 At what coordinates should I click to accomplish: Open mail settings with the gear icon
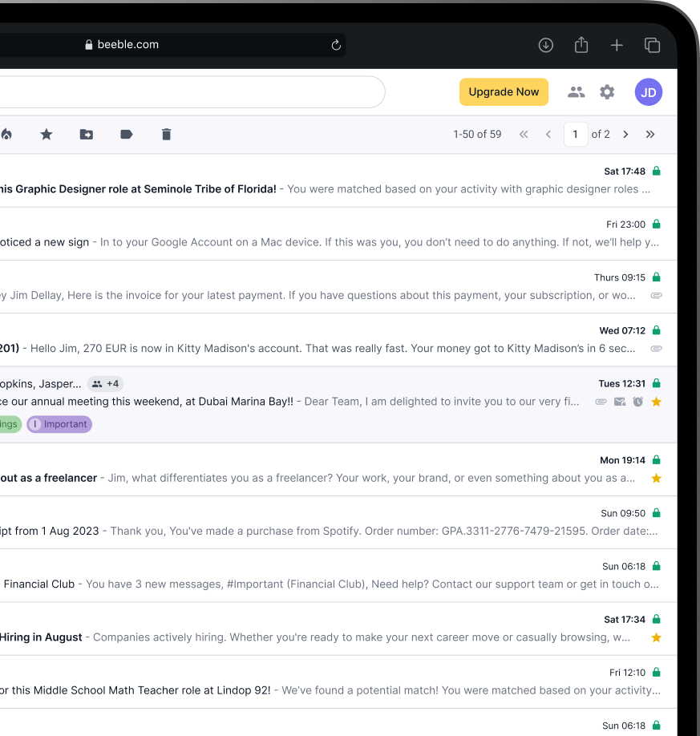[x=607, y=91]
